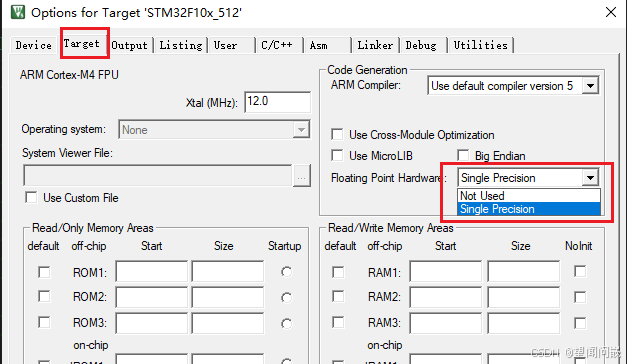Open the Output tab

130,45
